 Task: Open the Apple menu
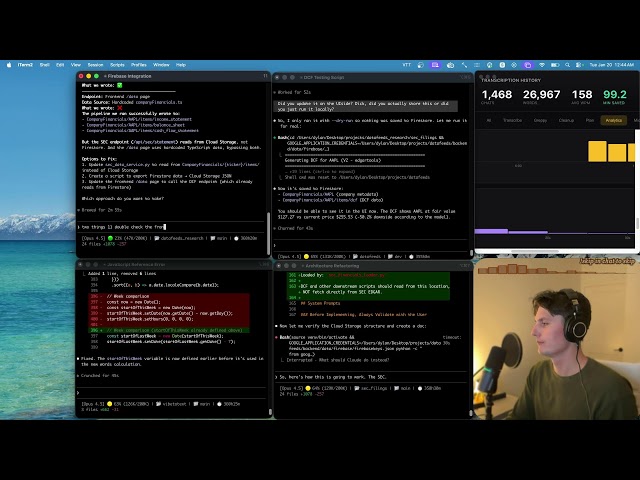[x=9, y=65]
